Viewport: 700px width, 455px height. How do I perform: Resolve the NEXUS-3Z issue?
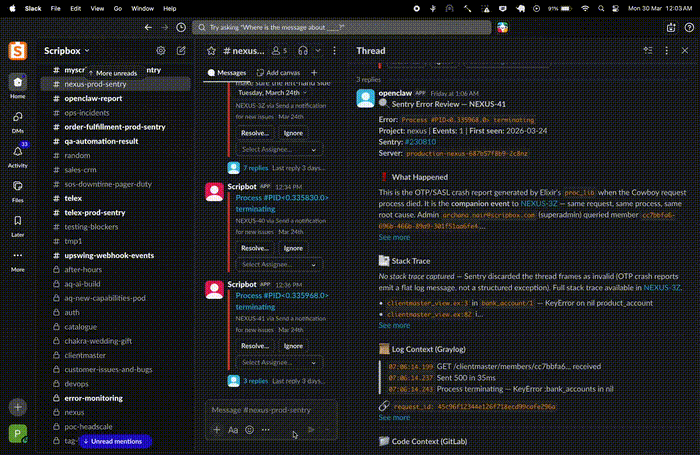(255, 133)
